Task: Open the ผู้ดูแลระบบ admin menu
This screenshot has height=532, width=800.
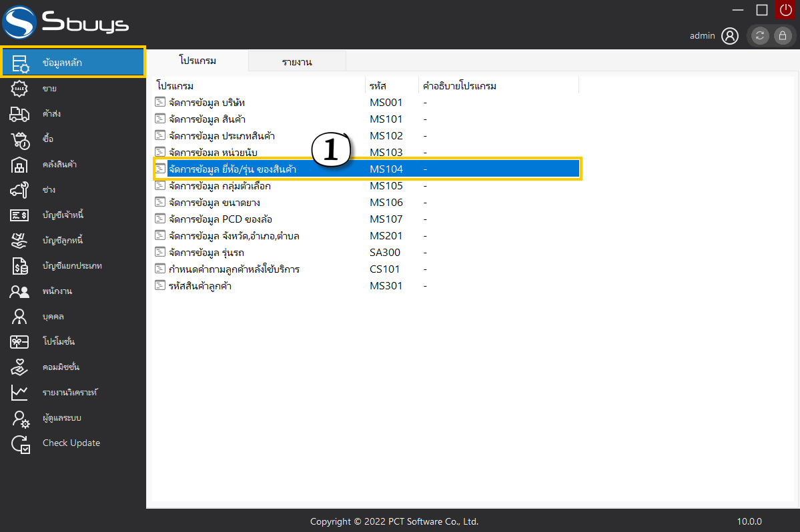Action: coord(65,418)
